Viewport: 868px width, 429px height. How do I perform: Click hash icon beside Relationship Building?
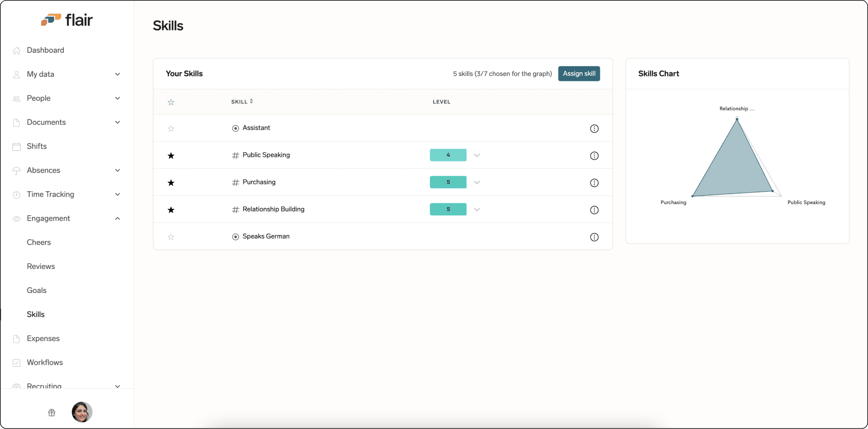pos(236,210)
